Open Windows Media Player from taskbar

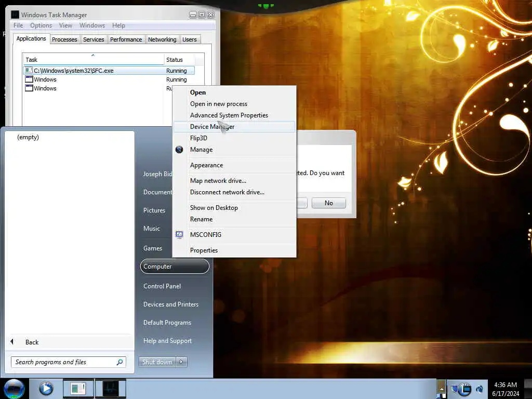[46, 389]
